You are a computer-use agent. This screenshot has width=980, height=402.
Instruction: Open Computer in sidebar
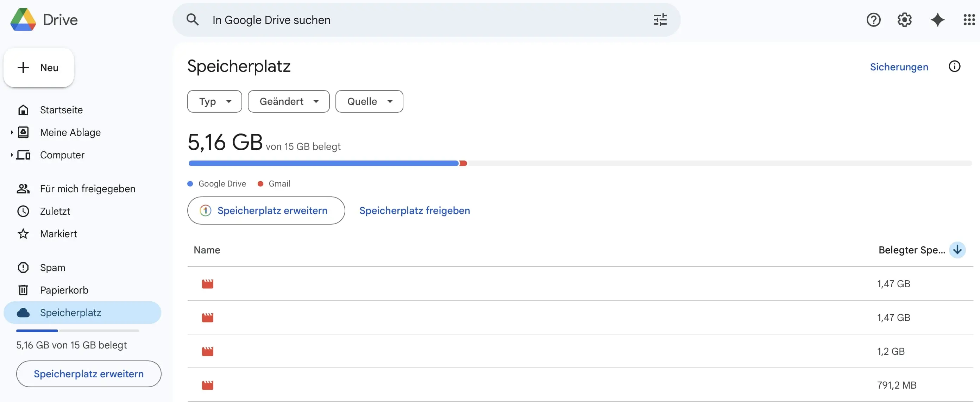tap(62, 155)
